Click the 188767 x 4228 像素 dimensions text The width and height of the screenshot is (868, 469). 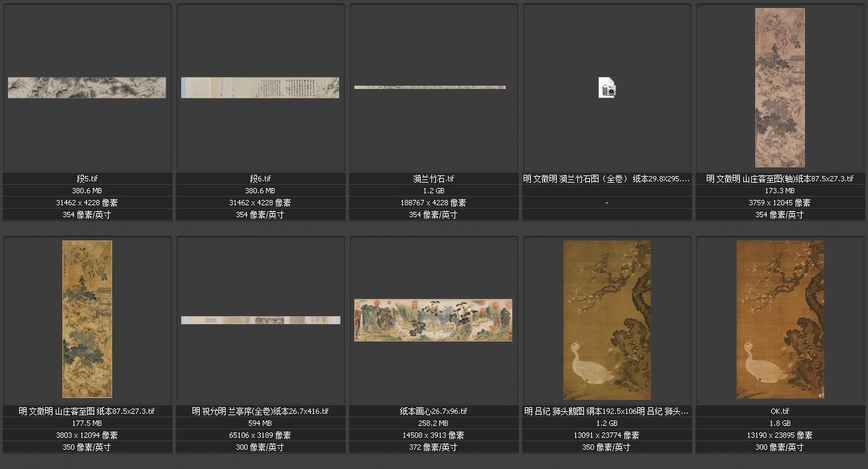433,203
